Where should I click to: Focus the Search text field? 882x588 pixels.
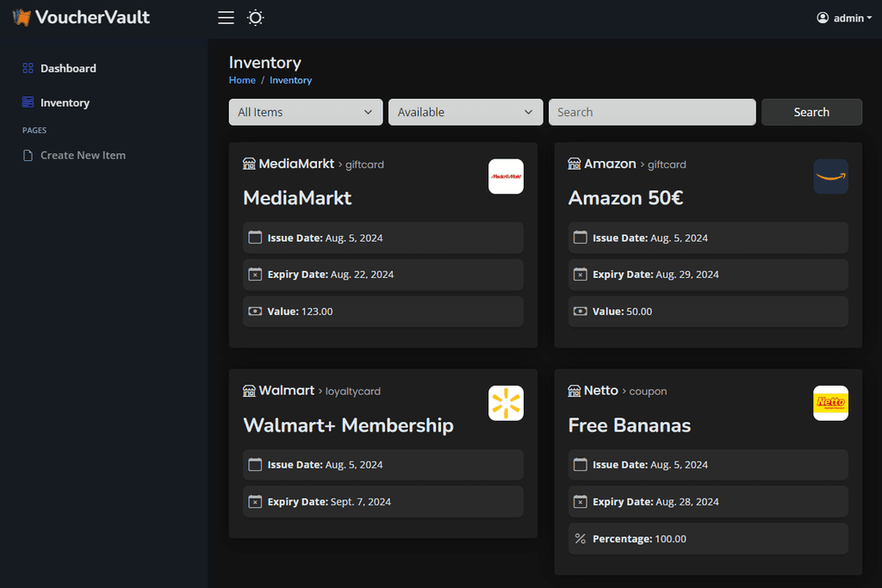click(652, 112)
